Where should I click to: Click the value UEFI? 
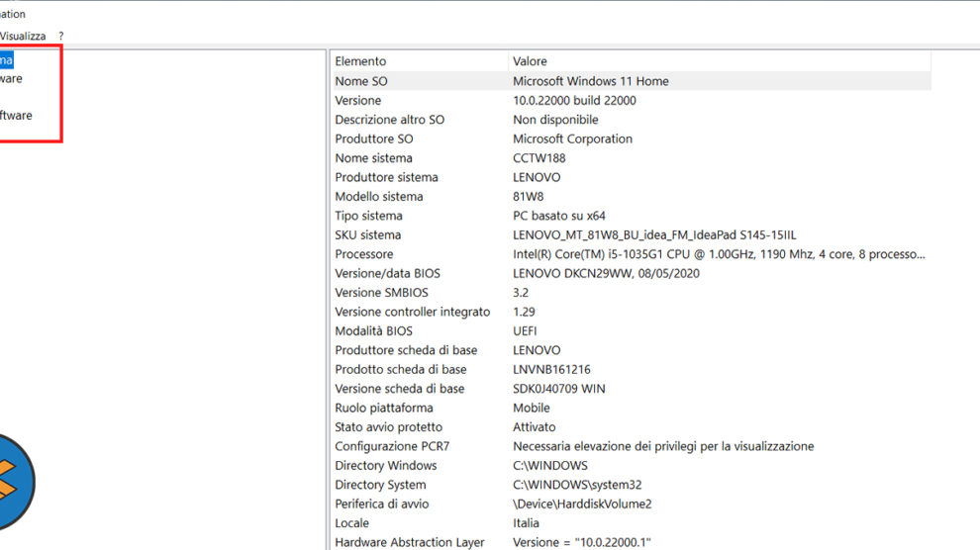[525, 331]
